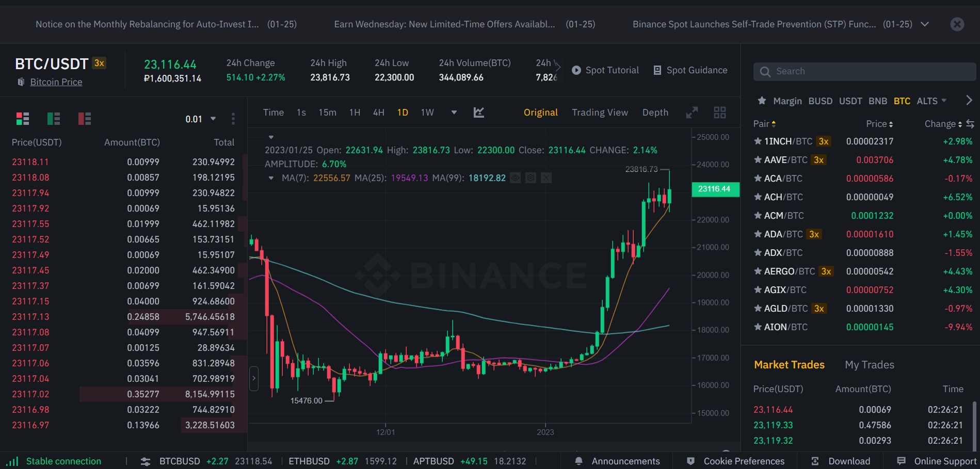The height and width of the screenshot is (469, 980).
Task: Click the magnifier icon in Search box
Action: pos(765,72)
